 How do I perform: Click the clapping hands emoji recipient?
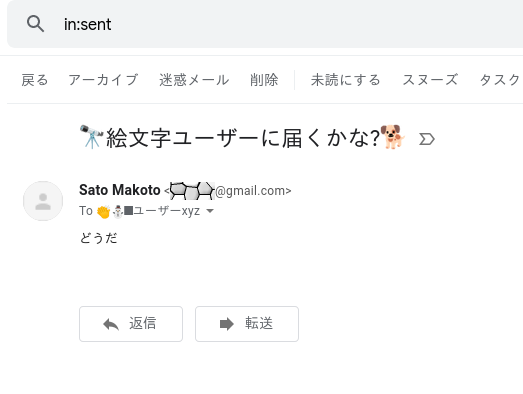103,212
